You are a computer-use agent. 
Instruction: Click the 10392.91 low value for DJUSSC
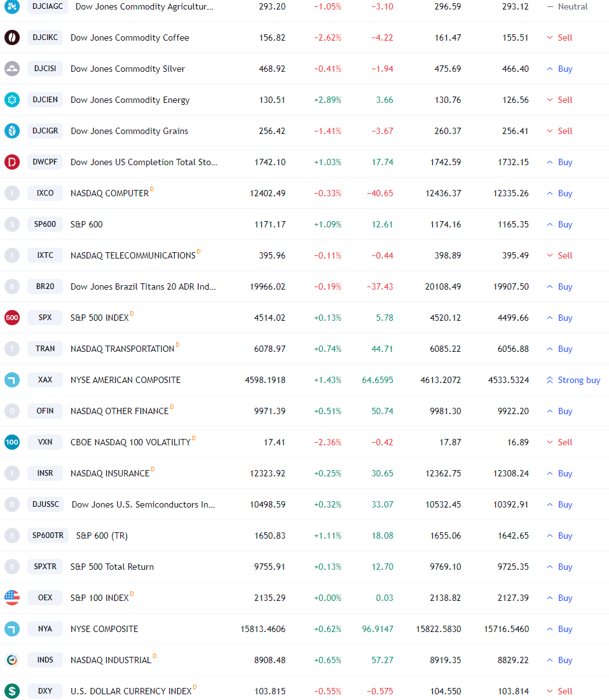click(x=510, y=504)
